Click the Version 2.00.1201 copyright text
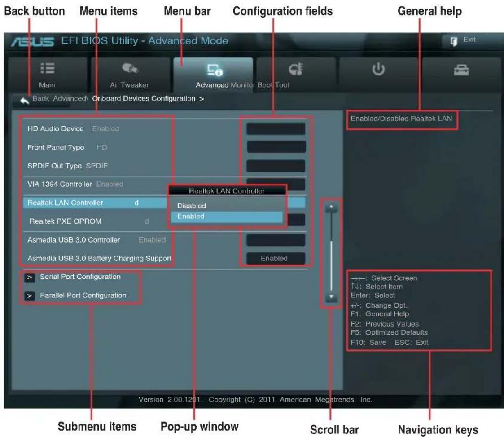The width and height of the screenshot is (504, 437). (x=255, y=400)
